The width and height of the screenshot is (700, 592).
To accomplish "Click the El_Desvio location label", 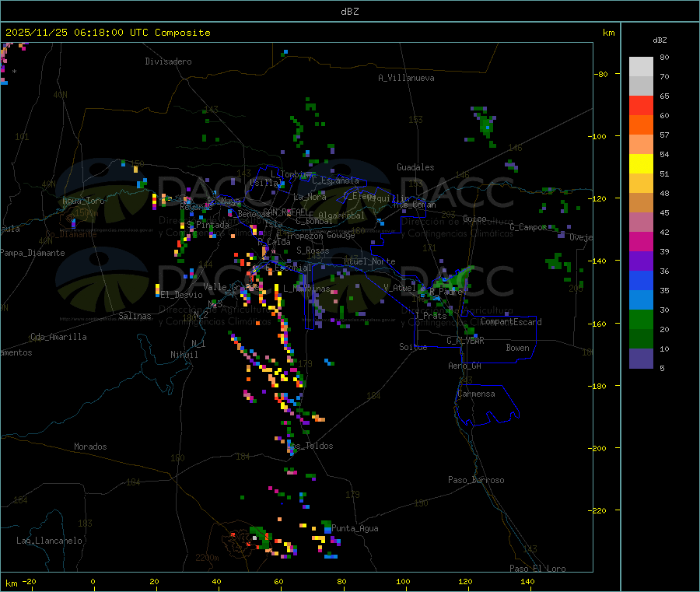I will tap(182, 295).
